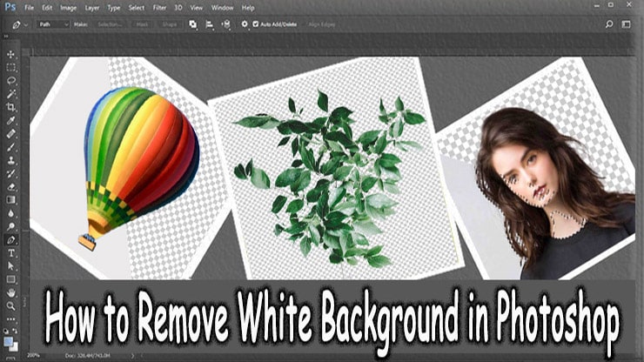Open the Filter menu
Screen dimensions: 644x362
click(x=159, y=7)
